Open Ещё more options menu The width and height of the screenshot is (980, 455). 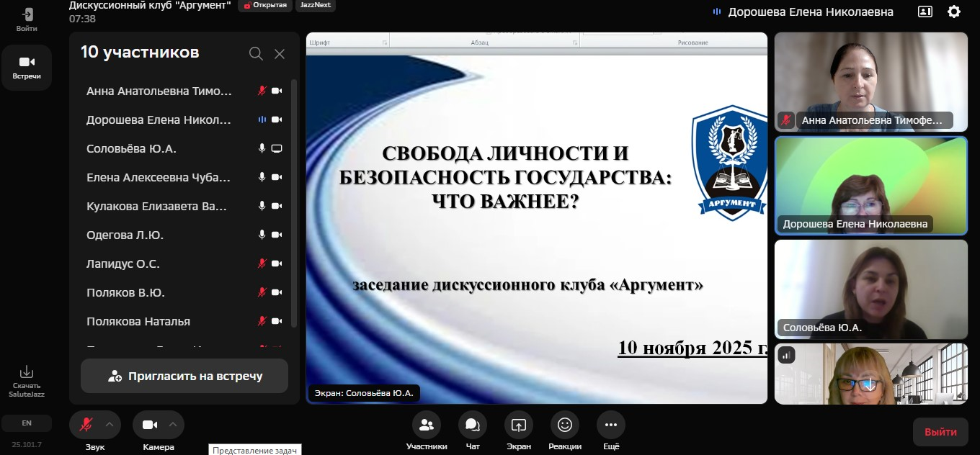coord(610,425)
